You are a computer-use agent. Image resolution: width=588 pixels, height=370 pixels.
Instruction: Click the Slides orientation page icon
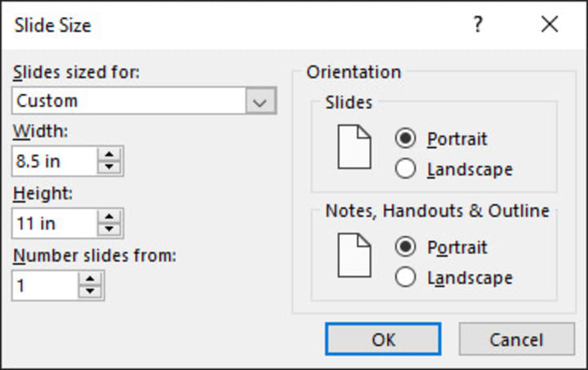point(354,147)
